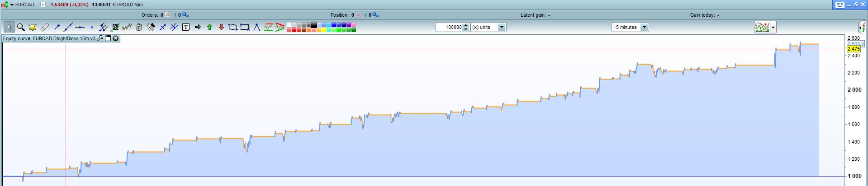868x186 pixels.
Task: Close the Equity curve panel
Action: [x=115, y=39]
